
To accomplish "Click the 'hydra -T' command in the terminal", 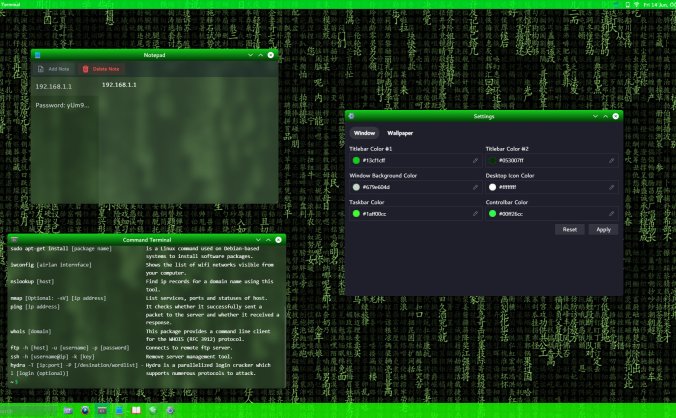I will click(76, 369).
